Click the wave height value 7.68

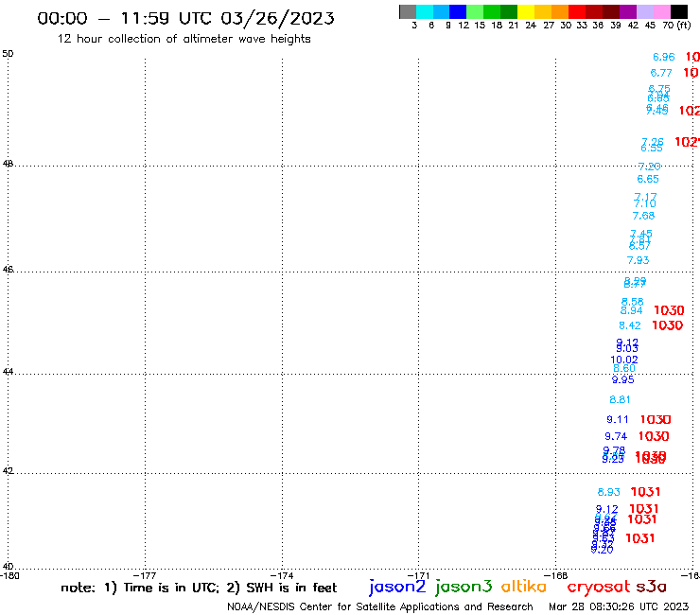(644, 216)
